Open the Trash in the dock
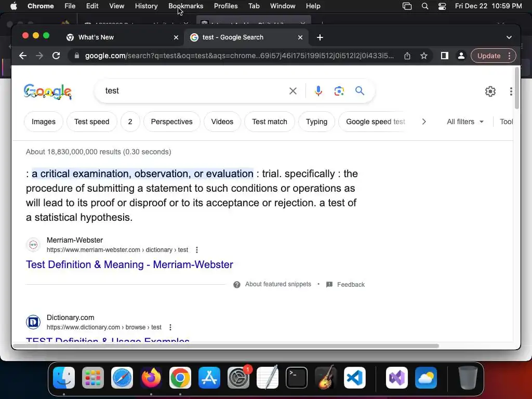 [468, 378]
